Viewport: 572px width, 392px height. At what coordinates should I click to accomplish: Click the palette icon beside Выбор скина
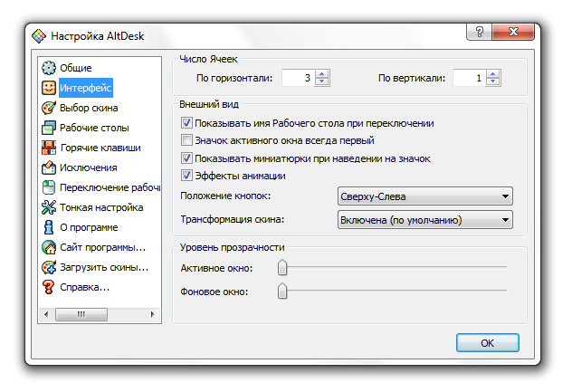coord(49,108)
